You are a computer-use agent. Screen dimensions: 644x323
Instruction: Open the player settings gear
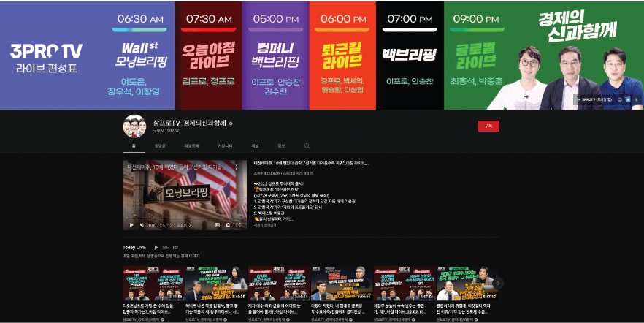(x=228, y=225)
